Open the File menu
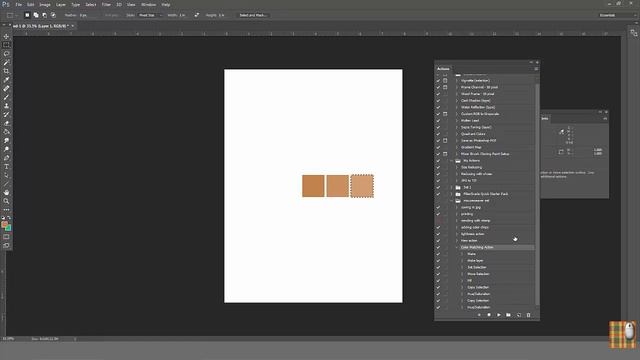The width and height of the screenshot is (640, 360). [19, 4]
